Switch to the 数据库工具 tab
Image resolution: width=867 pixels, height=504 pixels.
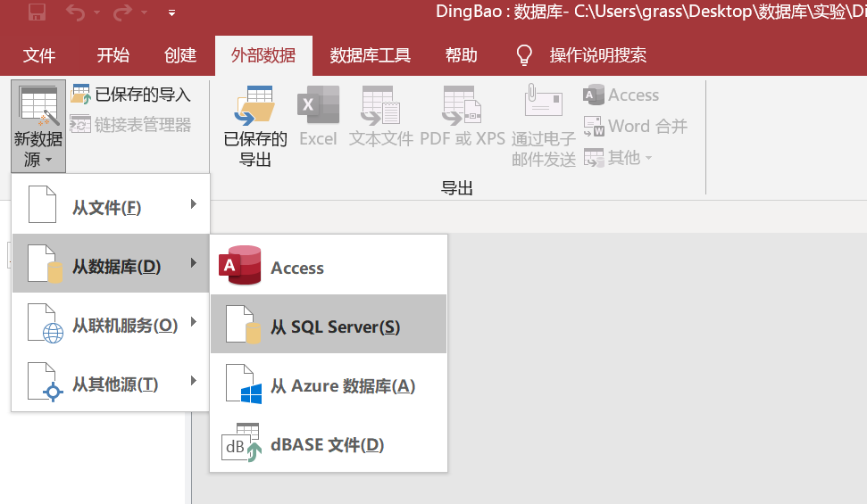(x=370, y=55)
